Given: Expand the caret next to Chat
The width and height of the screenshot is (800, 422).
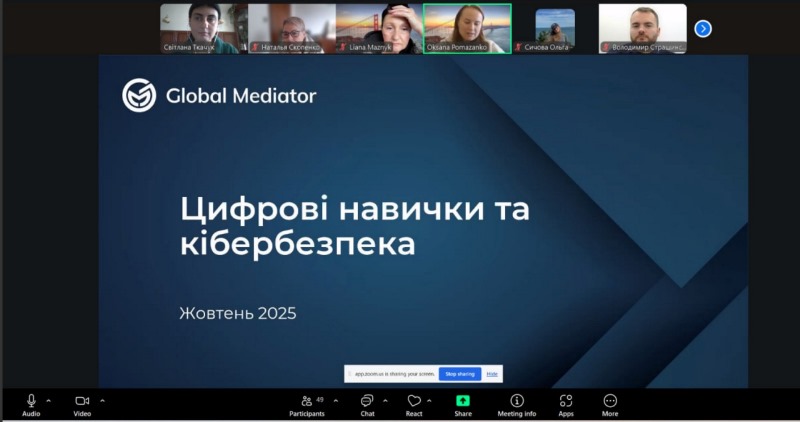Looking at the screenshot, I should [x=385, y=401].
